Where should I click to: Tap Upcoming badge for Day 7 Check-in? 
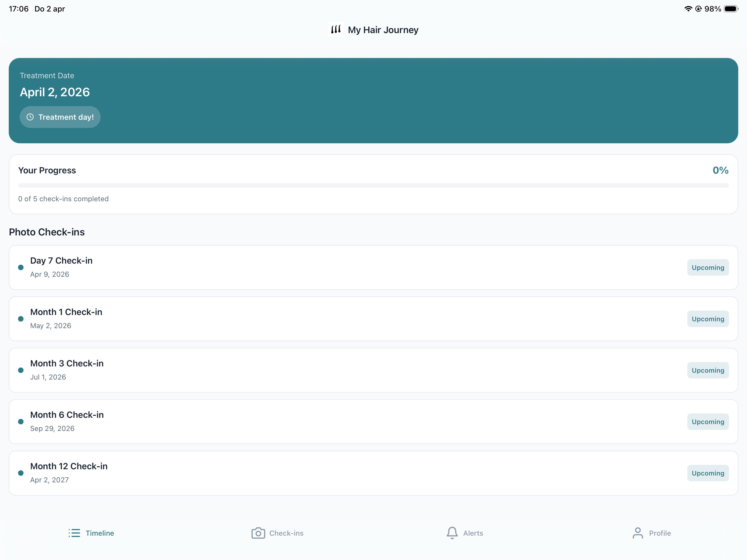708,267
